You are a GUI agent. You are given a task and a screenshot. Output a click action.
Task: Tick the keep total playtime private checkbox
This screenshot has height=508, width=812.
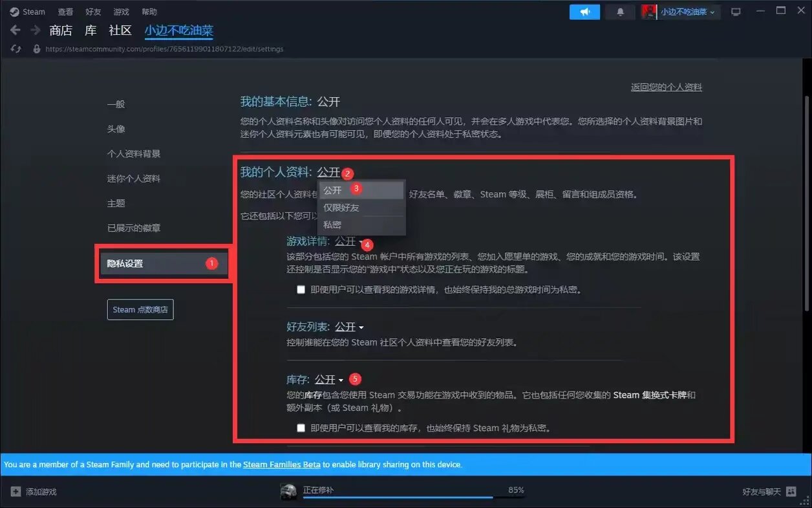[301, 289]
